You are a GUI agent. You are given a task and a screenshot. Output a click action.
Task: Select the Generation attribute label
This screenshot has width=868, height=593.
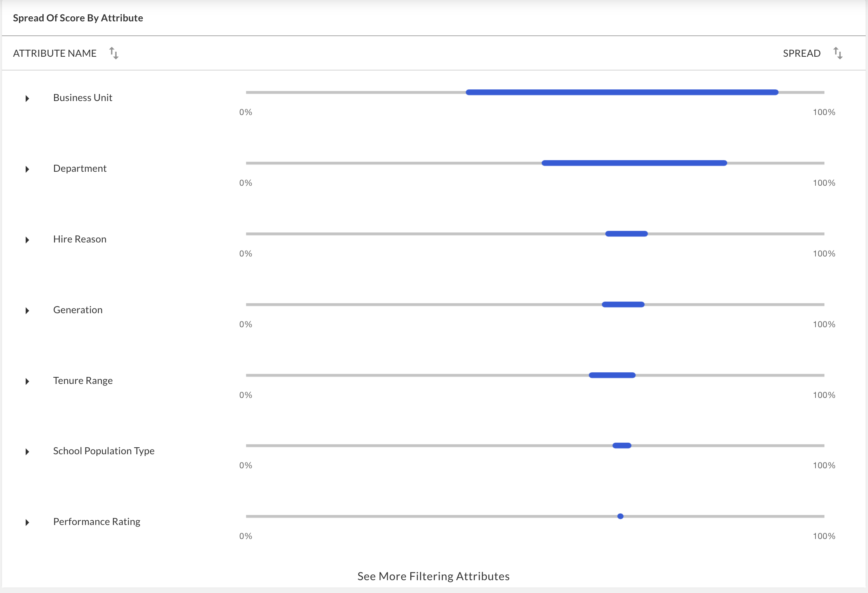[x=78, y=310]
